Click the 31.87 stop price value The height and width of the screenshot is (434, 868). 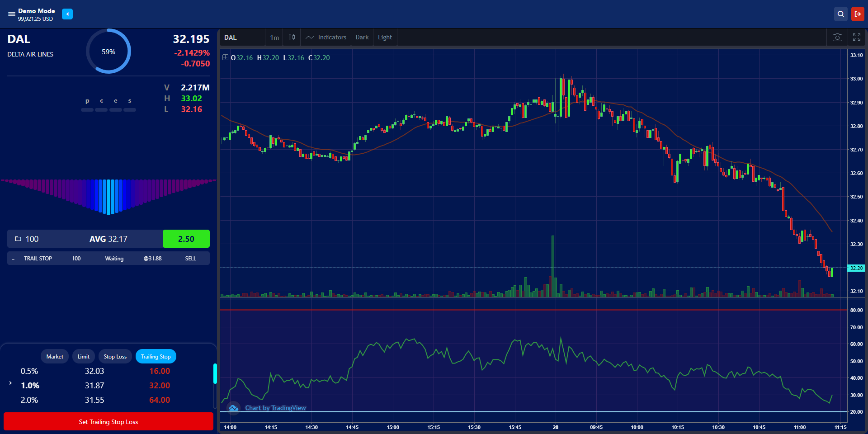click(x=94, y=386)
